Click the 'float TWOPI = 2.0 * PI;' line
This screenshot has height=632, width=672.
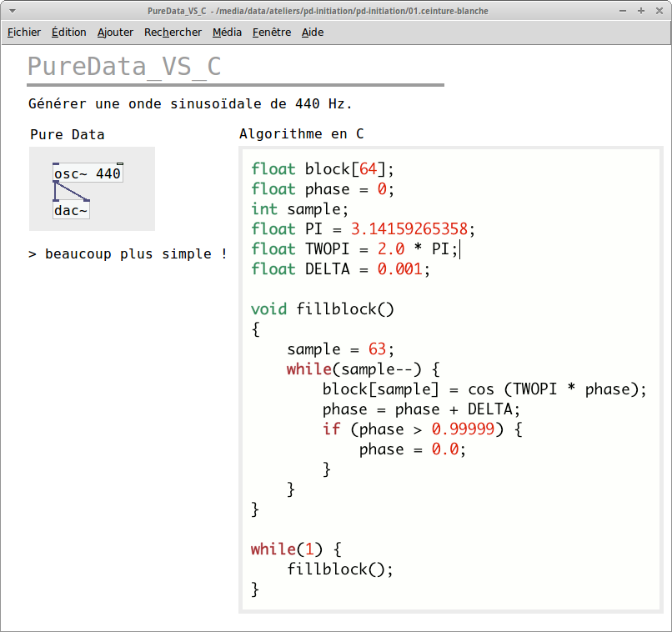pyautogui.click(x=355, y=249)
